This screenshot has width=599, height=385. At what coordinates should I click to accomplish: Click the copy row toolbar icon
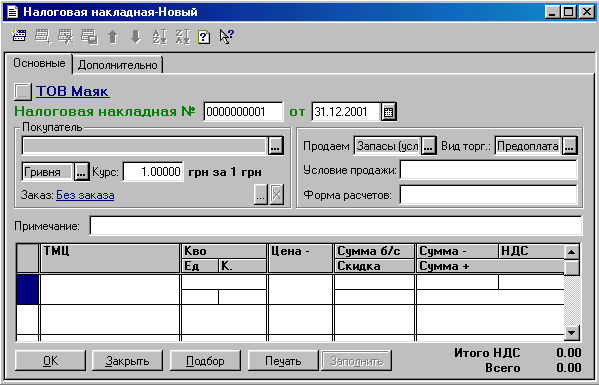pos(89,37)
